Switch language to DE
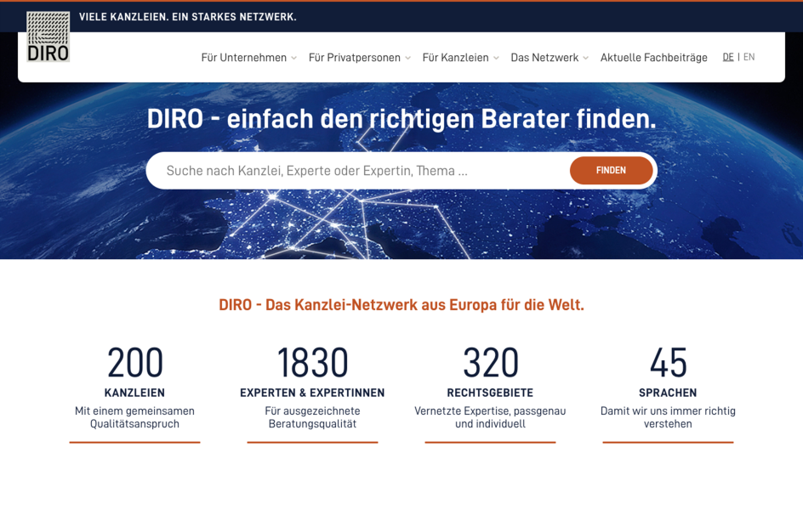 coord(728,57)
